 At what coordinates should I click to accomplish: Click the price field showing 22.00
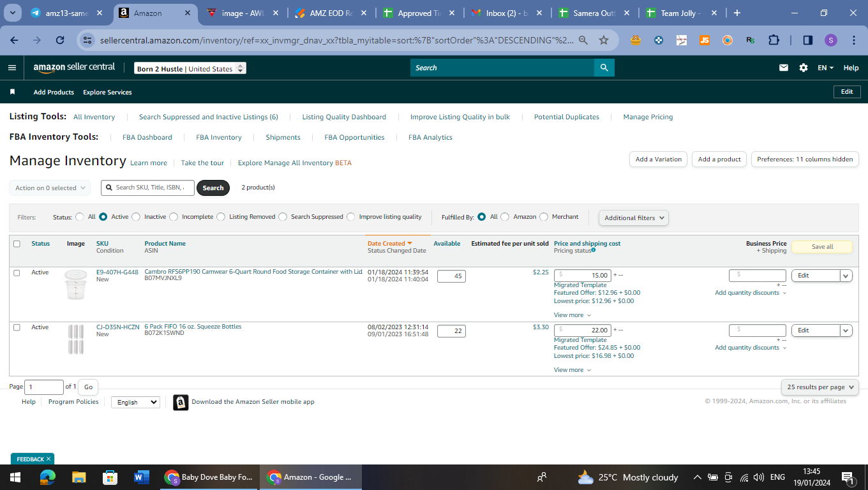click(x=582, y=330)
